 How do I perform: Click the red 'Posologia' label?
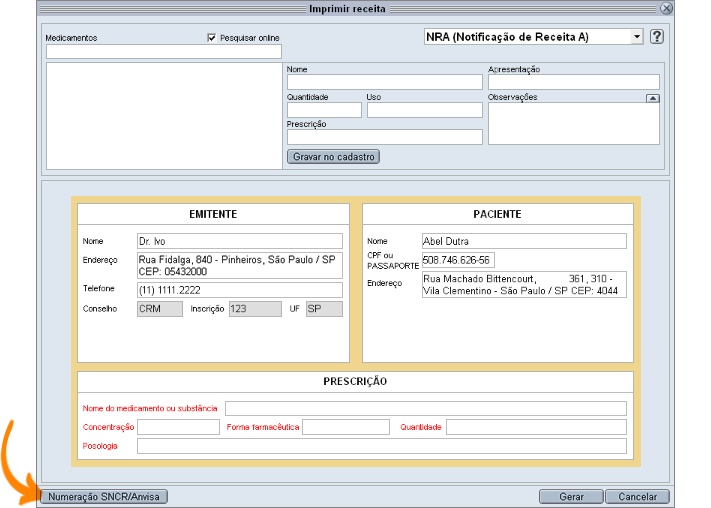click(100, 446)
